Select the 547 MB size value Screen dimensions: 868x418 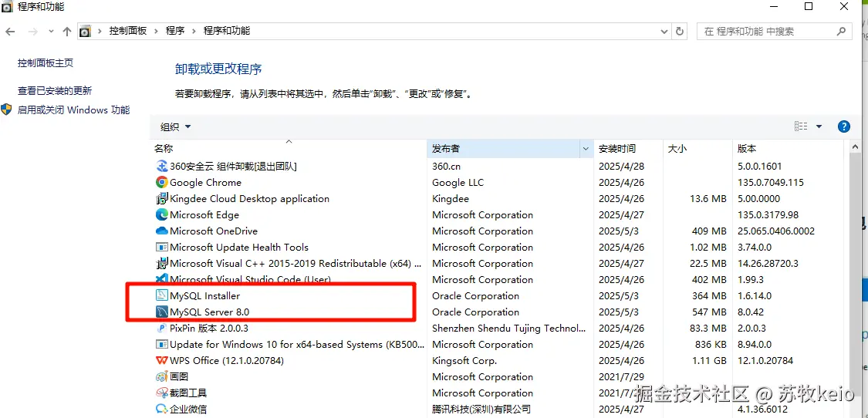(x=709, y=312)
